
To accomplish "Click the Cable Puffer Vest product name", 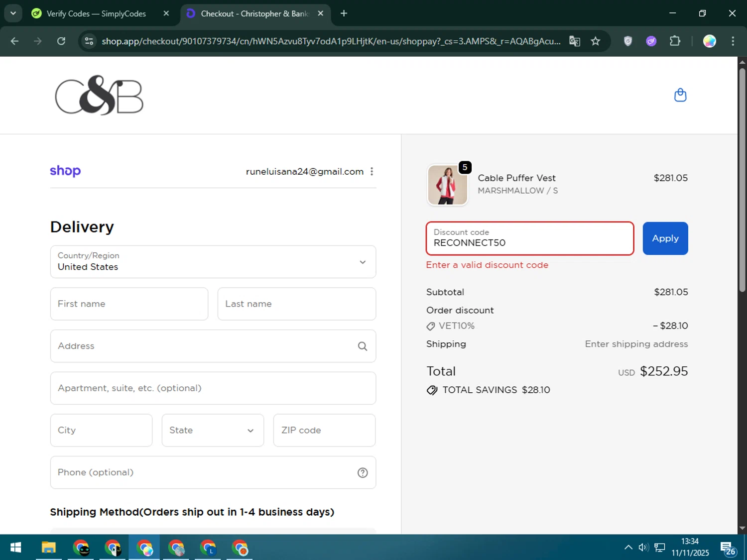I will pos(516,178).
